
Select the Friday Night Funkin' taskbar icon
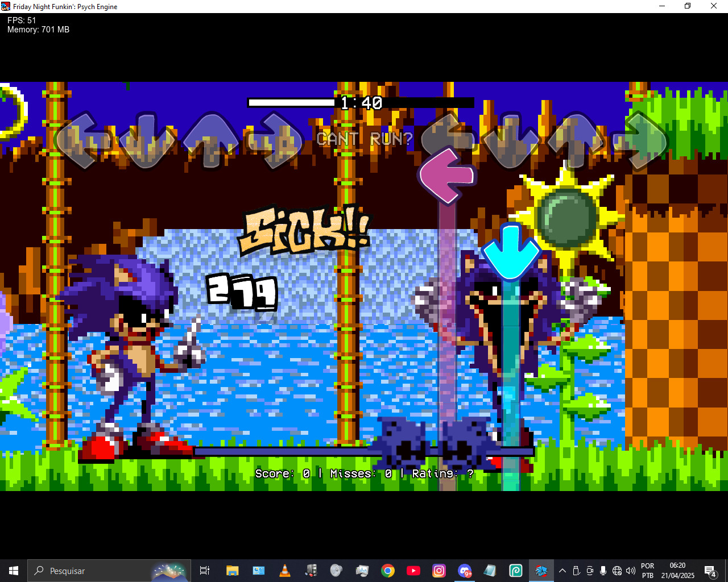click(541, 571)
